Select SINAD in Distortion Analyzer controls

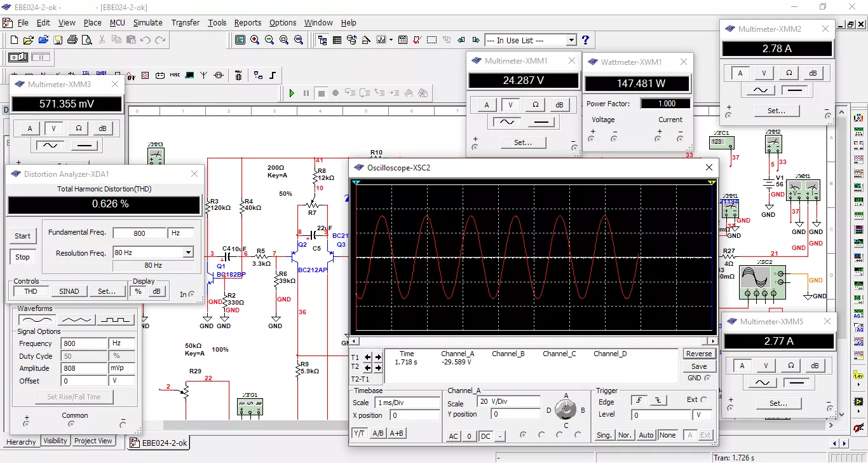point(69,291)
